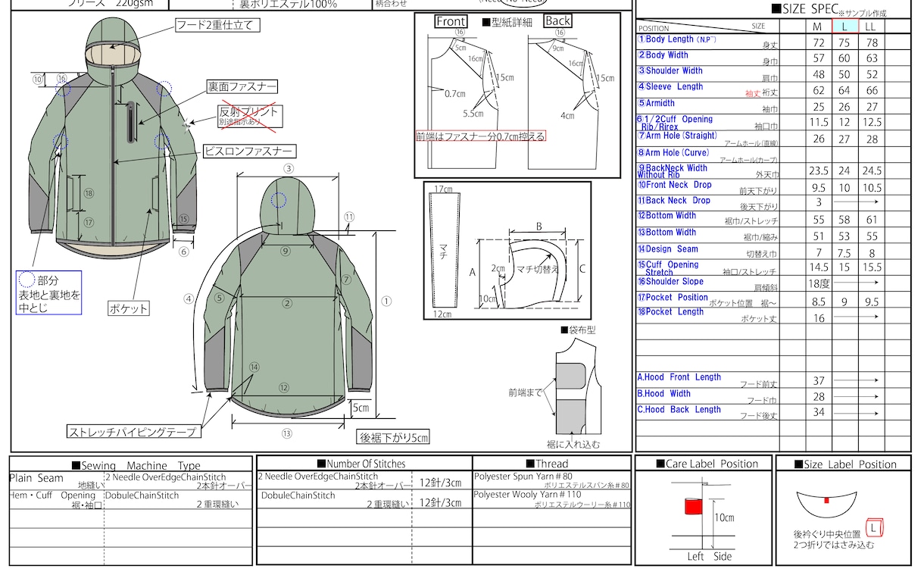The height and width of the screenshot is (572, 924).
Task: Select the ストレッチパイピングテープ label
Action: 133,432
